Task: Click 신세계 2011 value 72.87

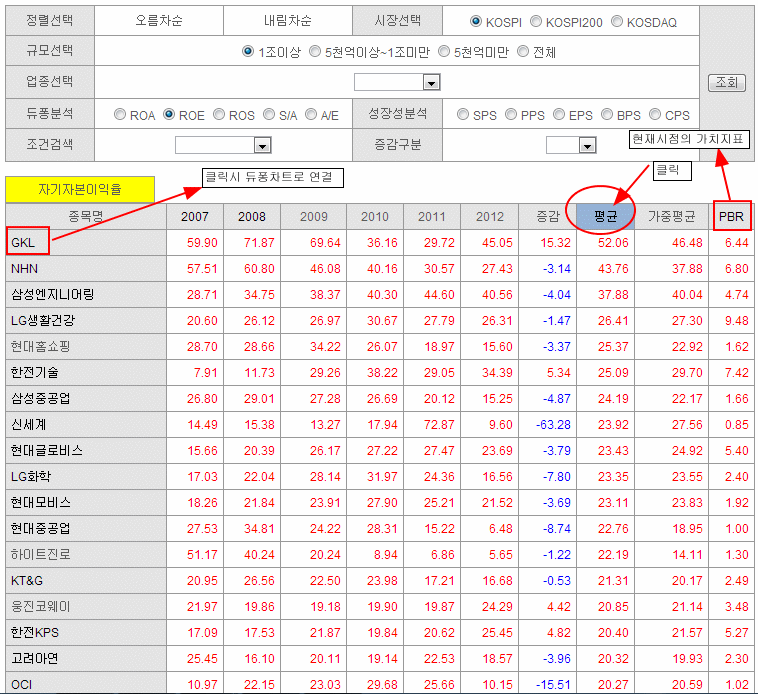Action: coord(439,425)
